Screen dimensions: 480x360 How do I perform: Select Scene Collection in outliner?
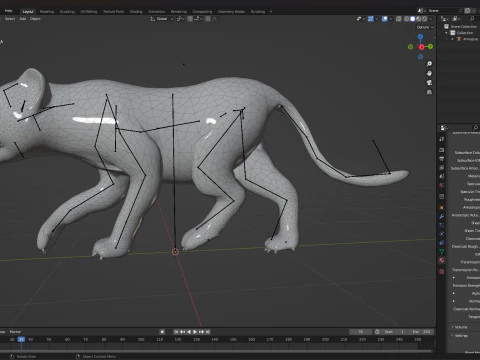tap(464, 26)
